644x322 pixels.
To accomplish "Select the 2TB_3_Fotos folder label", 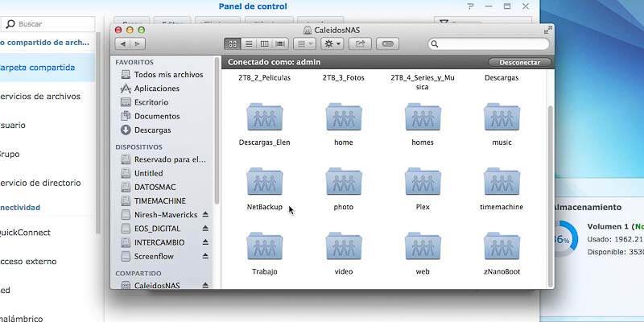I will click(x=344, y=77).
